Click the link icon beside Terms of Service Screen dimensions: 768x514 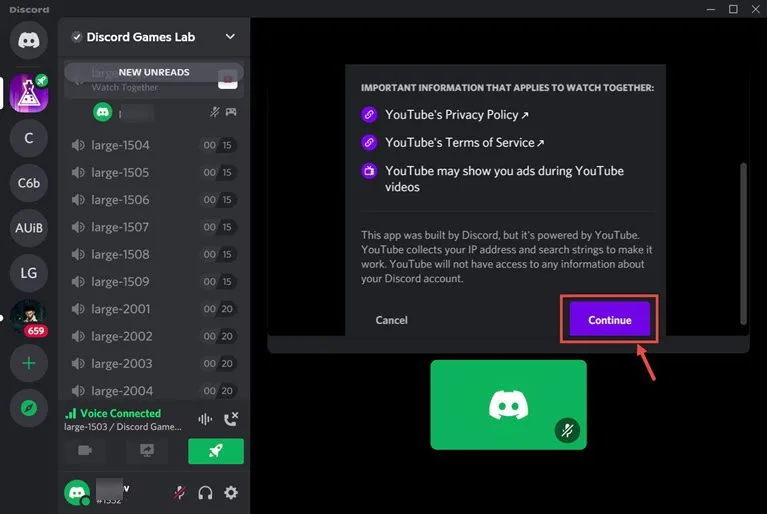tap(369, 143)
